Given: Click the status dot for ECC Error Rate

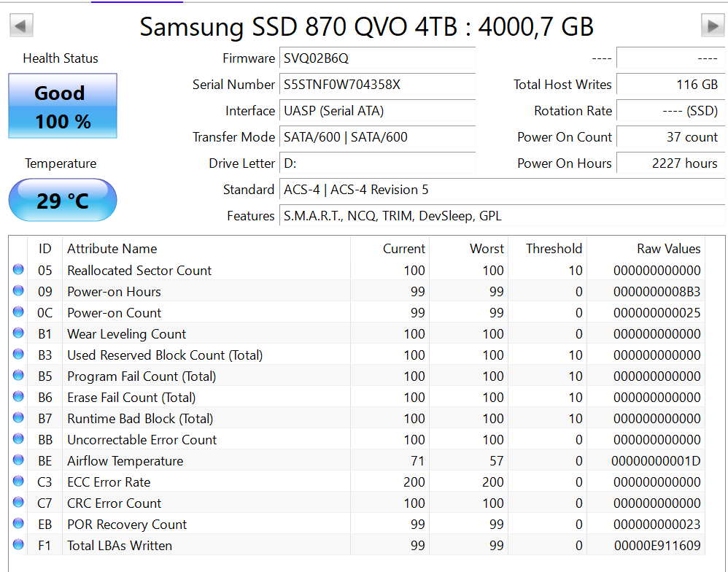Looking at the screenshot, I should [x=18, y=481].
